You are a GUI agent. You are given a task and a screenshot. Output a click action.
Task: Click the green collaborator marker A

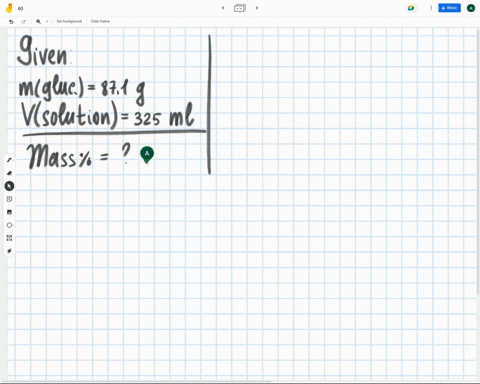tap(147, 154)
